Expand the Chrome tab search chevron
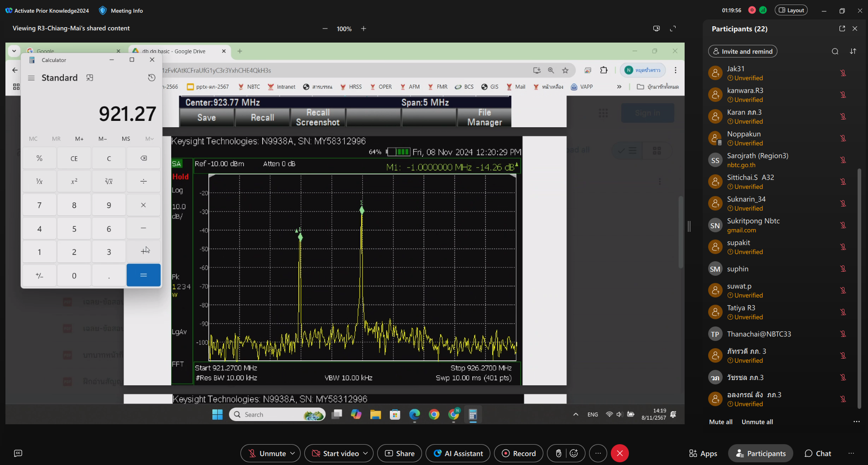Image resolution: width=868 pixels, height=465 pixels. coord(14,51)
